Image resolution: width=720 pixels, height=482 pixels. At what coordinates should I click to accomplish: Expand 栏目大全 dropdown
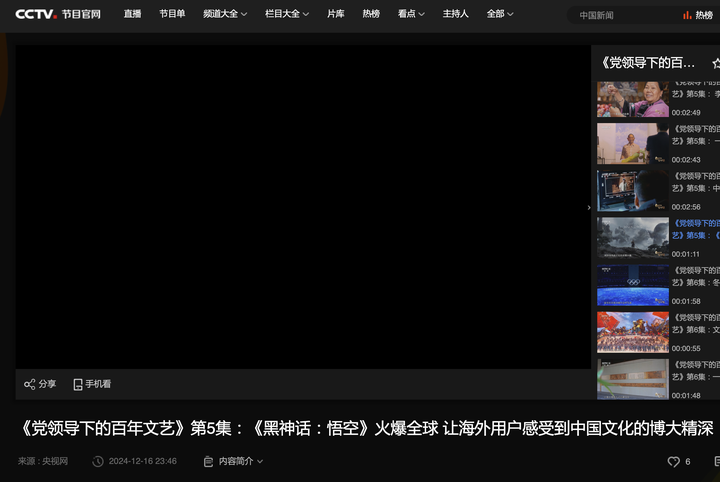287,14
